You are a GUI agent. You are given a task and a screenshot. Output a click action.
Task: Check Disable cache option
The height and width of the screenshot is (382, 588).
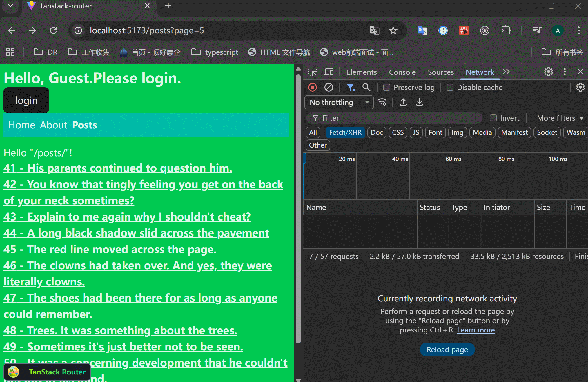click(450, 87)
